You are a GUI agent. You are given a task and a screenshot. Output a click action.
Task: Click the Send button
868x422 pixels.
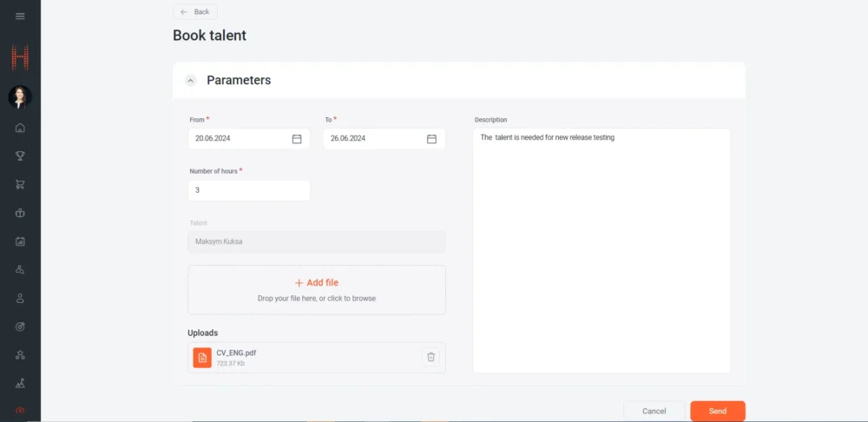tap(717, 411)
